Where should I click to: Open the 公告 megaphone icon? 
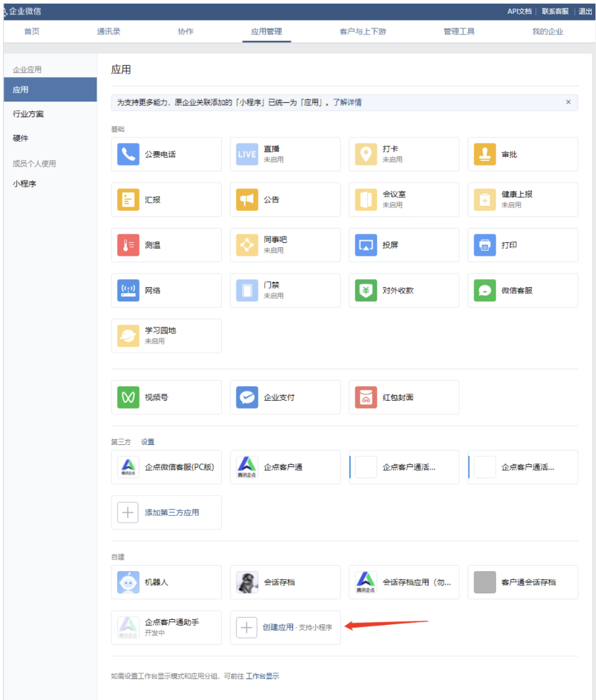(x=247, y=200)
